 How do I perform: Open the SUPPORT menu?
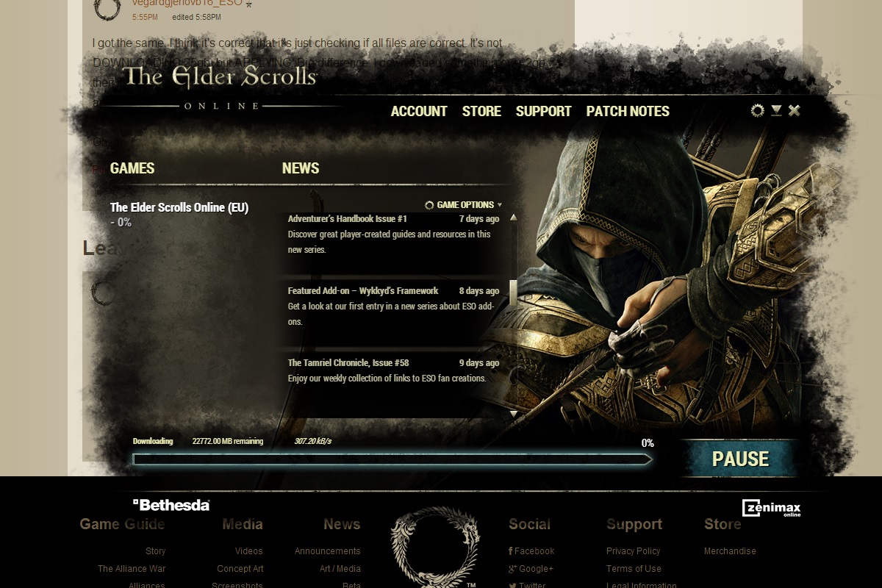tap(543, 111)
